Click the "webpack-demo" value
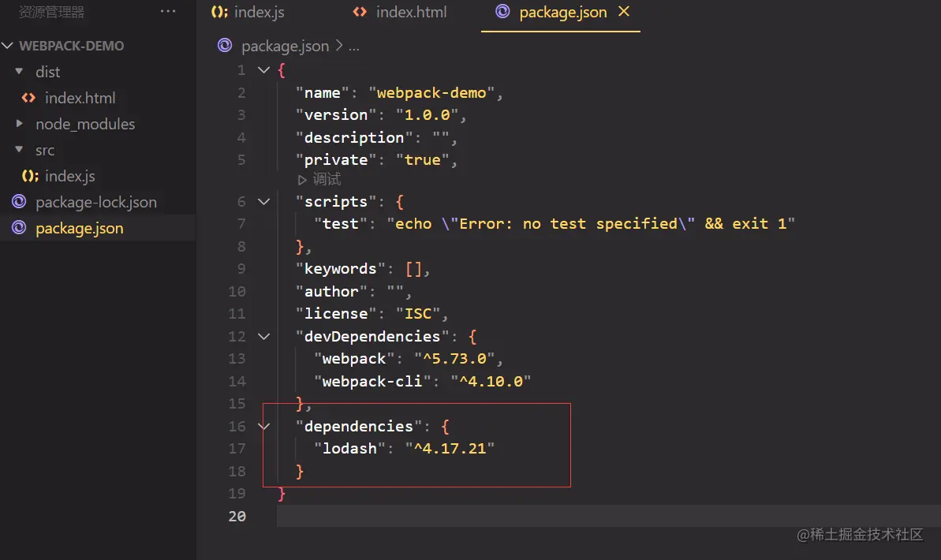The height and width of the screenshot is (560, 941). tap(431, 93)
